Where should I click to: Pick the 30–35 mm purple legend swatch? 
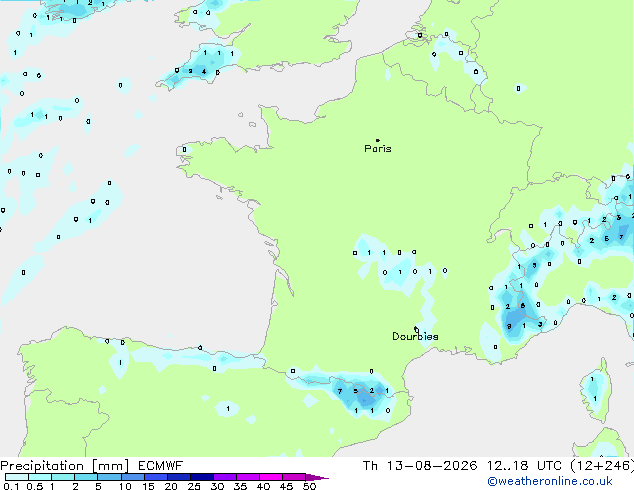click(225, 477)
